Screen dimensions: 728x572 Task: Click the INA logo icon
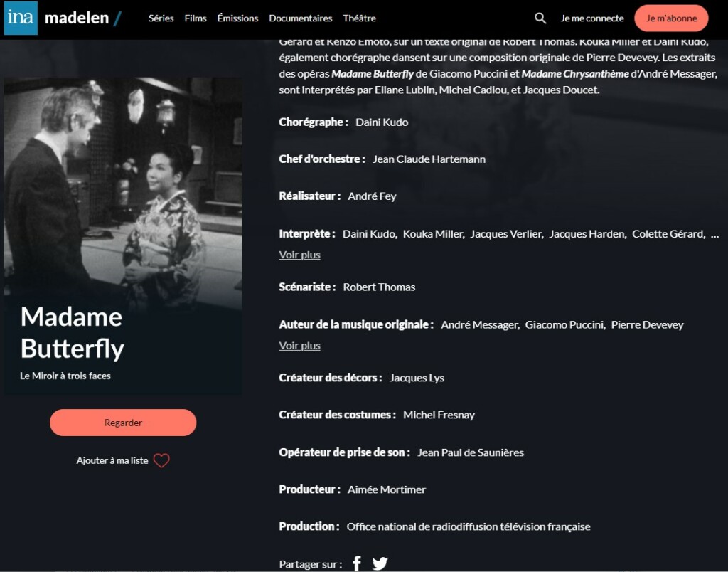21,18
